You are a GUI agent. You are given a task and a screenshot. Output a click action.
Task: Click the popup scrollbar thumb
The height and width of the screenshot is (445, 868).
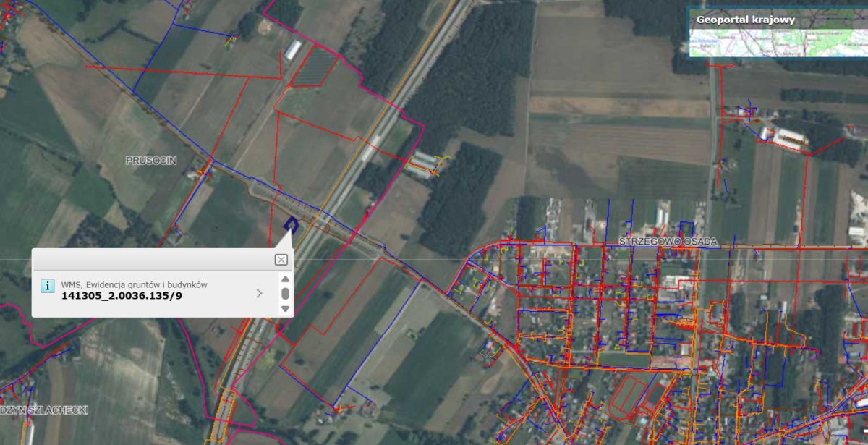click(x=285, y=293)
